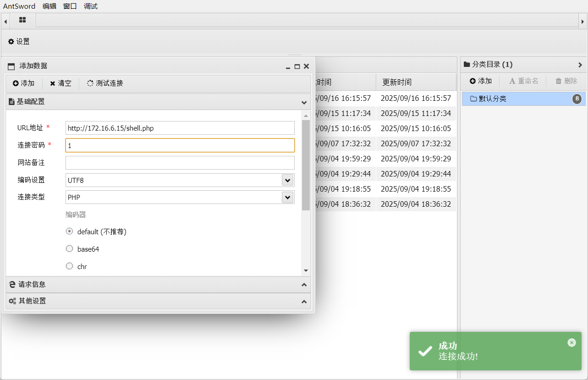The image size is (588, 380).
Task: Select the chr encoder radio
Action: (70, 266)
